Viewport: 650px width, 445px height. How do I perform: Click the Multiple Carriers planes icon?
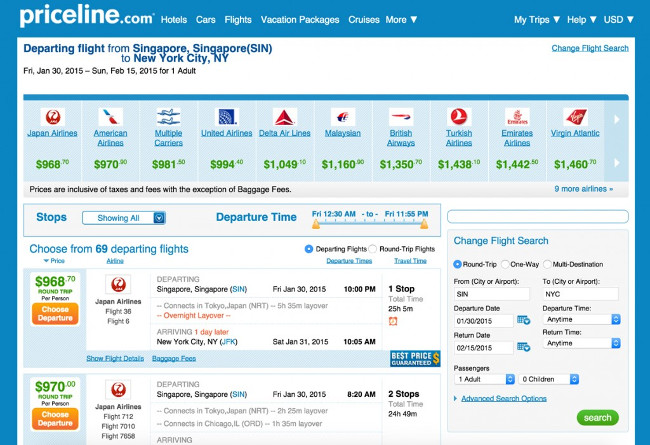168,117
